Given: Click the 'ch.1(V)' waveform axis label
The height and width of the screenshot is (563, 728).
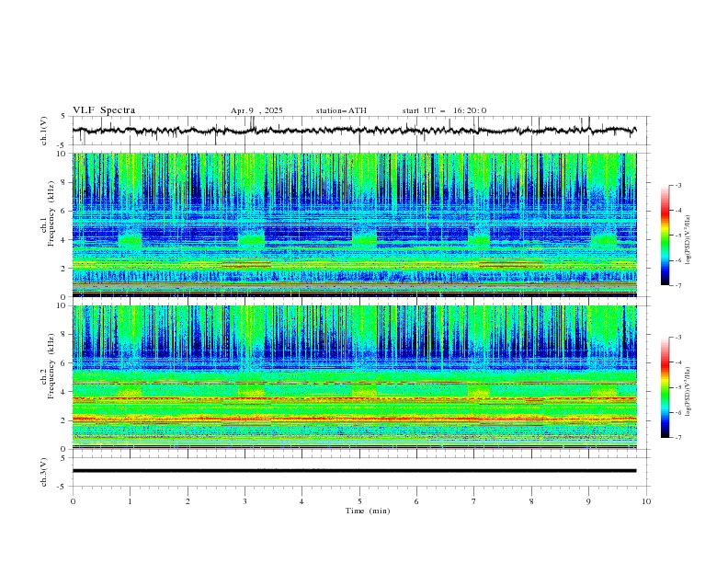Looking at the screenshot, I should pyautogui.click(x=44, y=131).
